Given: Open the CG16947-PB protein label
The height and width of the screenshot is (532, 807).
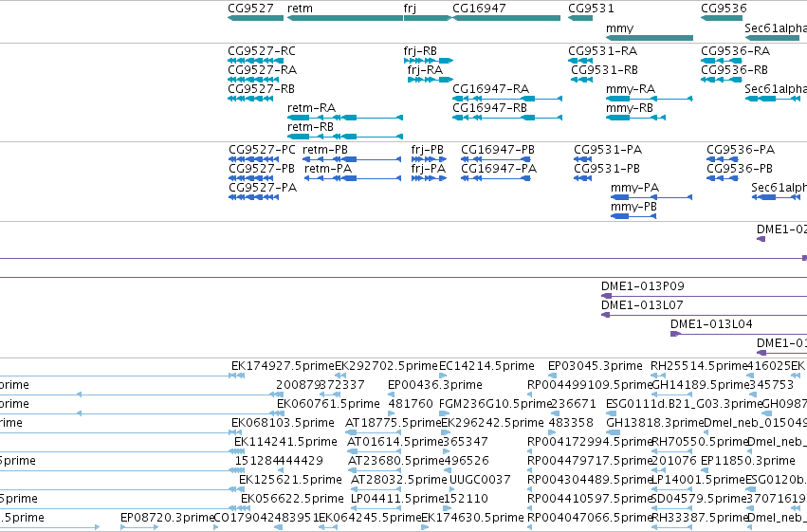Looking at the screenshot, I should 498,150.
